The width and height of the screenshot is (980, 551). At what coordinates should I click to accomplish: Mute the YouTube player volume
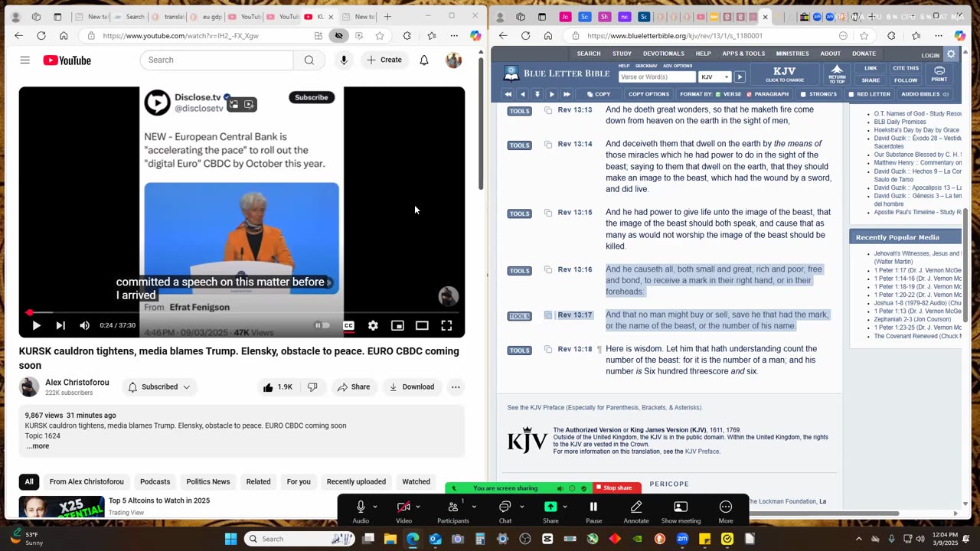coord(84,325)
